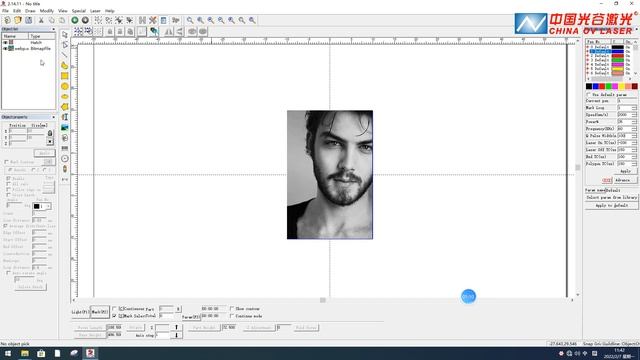Toggle the Auto rotate angle checkbox
This screenshot has width=640, height=360.
[x=8, y=273]
